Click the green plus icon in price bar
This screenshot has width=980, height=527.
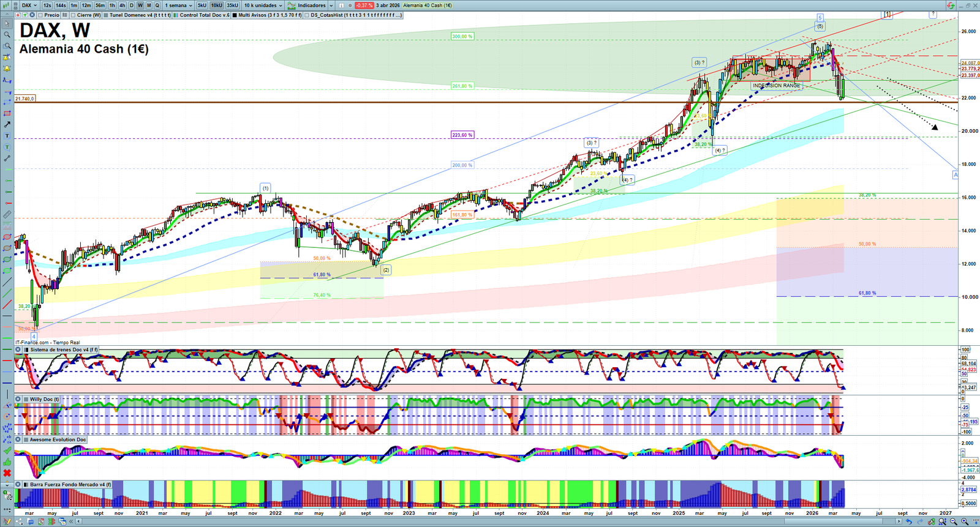tap(25, 15)
